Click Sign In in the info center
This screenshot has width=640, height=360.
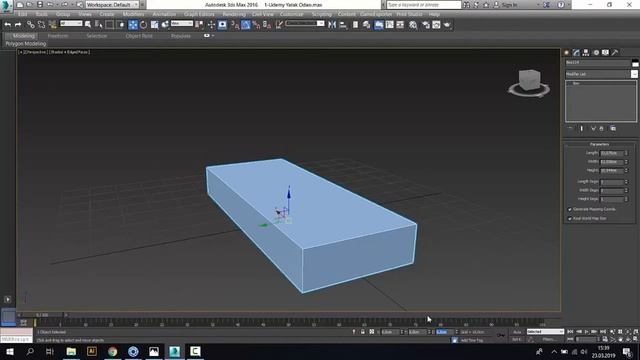tap(509, 4)
